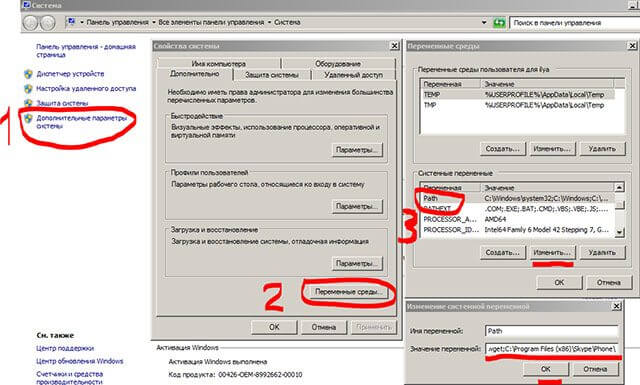This screenshot has width=640, height=385.
Task: Open Панель управления - домашняя страница link
Action: 86,51
